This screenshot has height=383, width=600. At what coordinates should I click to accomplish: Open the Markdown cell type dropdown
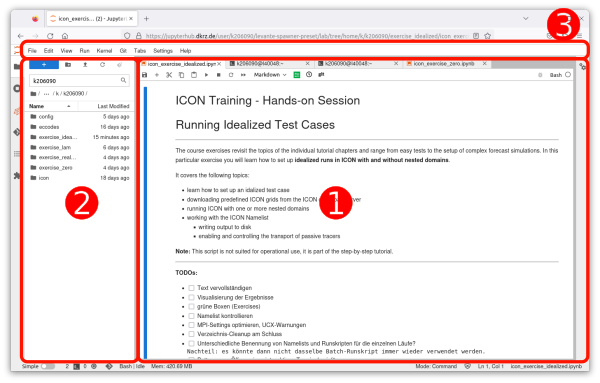point(270,75)
